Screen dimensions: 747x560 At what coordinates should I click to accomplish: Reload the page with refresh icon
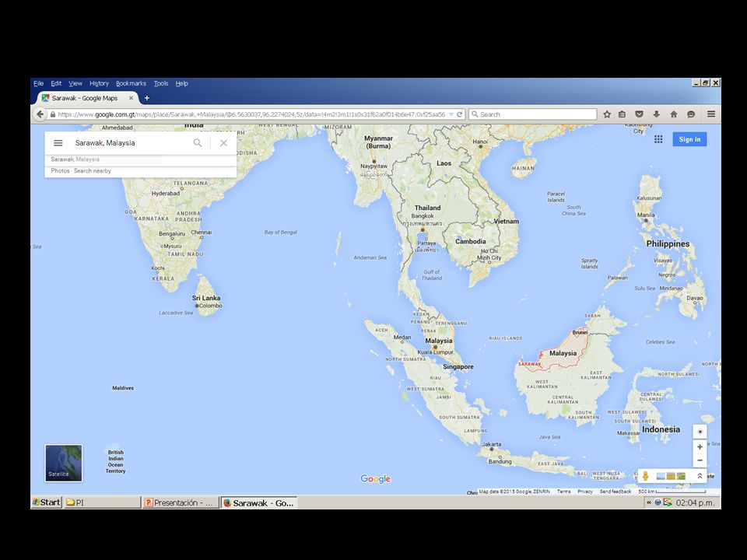click(x=459, y=114)
